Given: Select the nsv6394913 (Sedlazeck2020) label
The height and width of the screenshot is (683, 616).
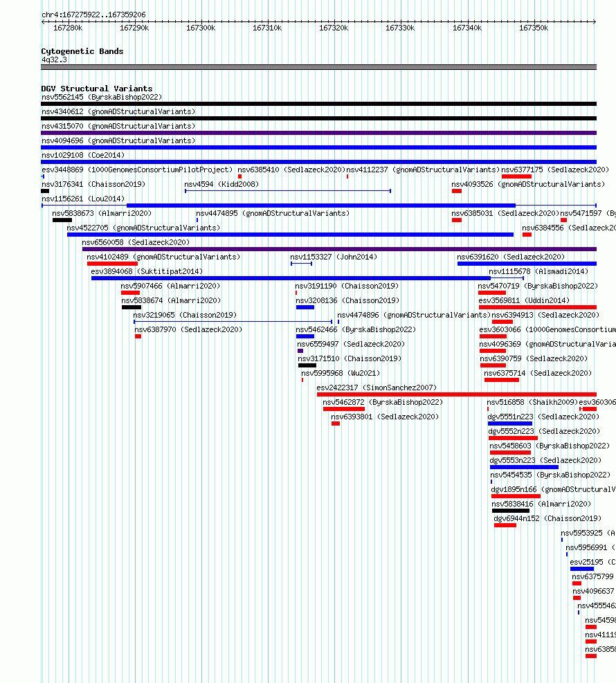Looking at the screenshot, I should pyautogui.click(x=545, y=315).
